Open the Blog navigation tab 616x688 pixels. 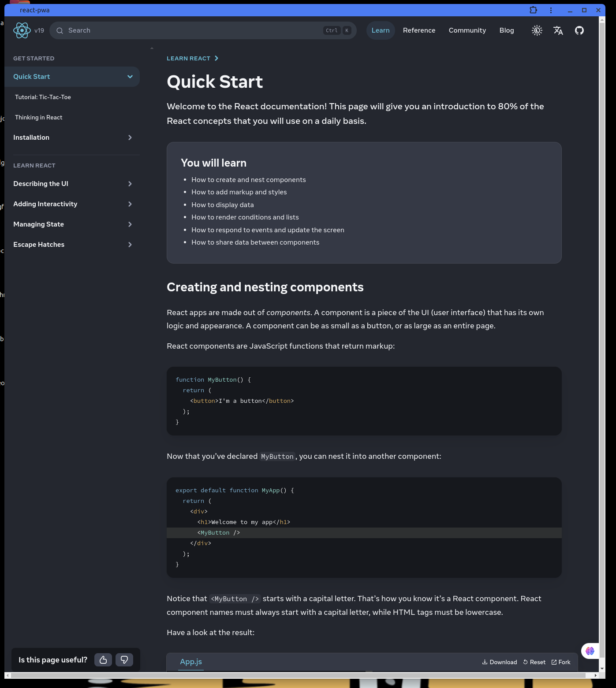[507, 30]
